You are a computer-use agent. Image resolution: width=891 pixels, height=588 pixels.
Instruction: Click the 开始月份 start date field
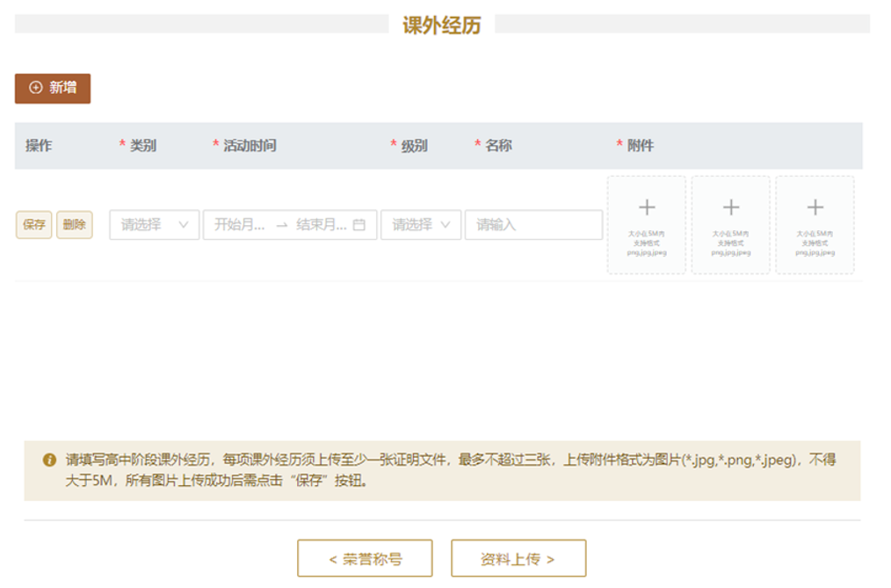[240, 225]
